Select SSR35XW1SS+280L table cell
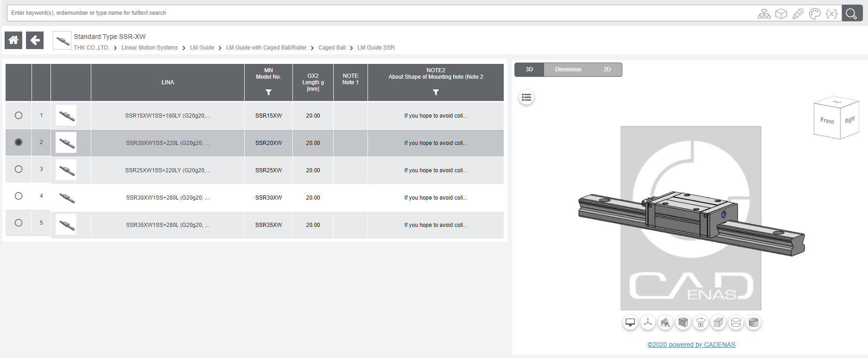 [168, 225]
